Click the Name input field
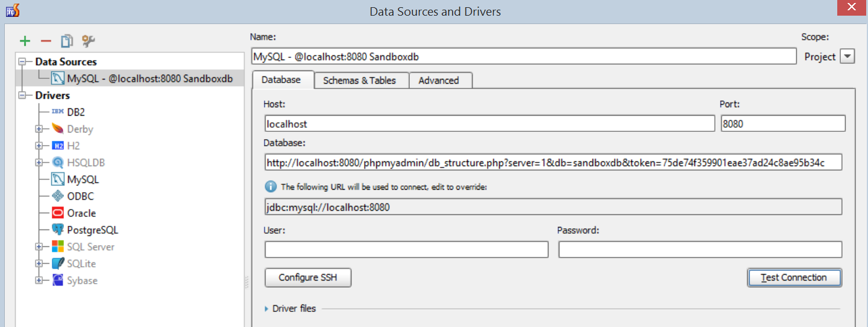This screenshot has height=327, width=868. 524,57
